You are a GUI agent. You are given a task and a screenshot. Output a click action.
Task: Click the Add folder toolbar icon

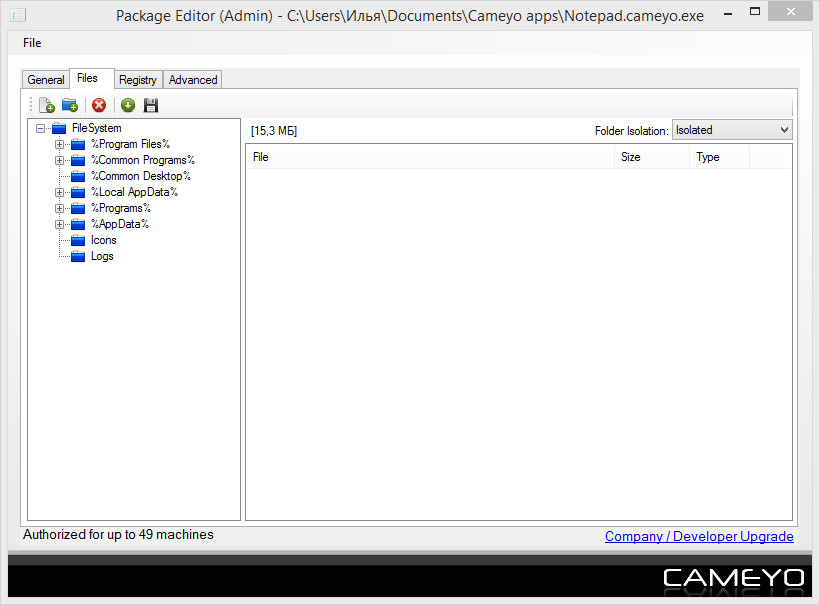pos(70,105)
